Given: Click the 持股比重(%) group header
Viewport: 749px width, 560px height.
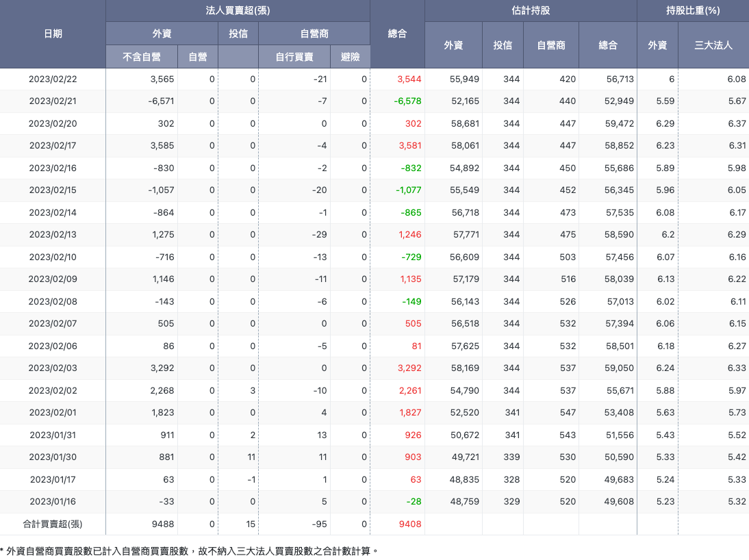Looking at the screenshot, I should (x=693, y=10).
